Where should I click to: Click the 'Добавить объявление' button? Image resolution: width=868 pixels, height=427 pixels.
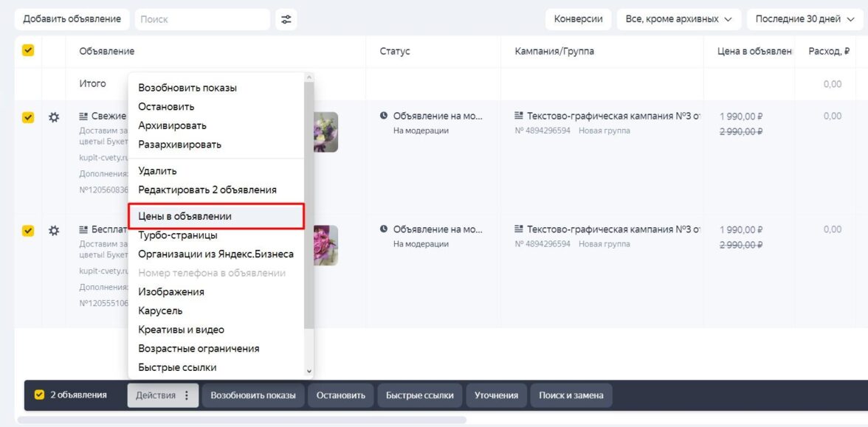coord(72,19)
